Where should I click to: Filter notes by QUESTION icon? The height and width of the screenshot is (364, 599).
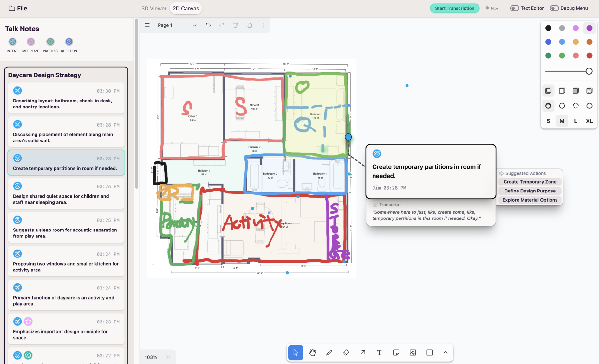pyautogui.click(x=69, y=42)
